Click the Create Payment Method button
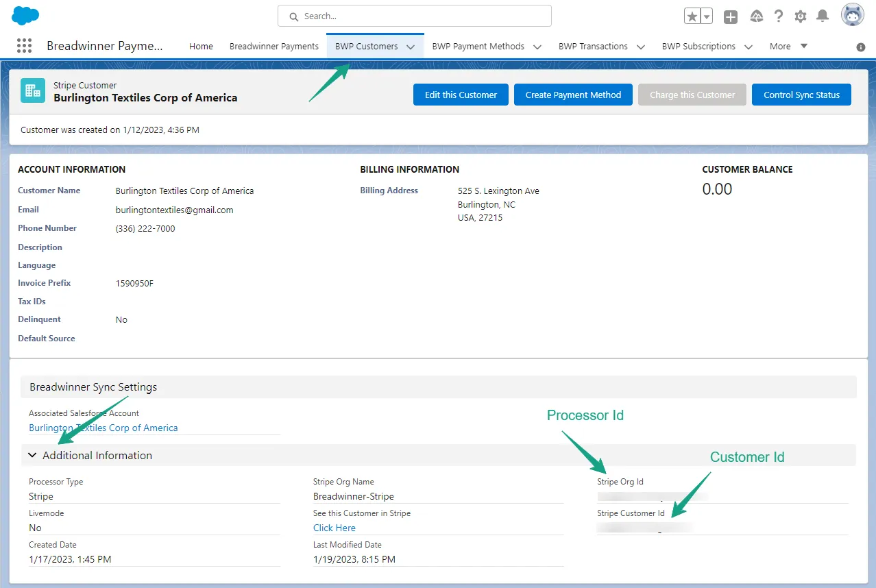Screen dimensions: 876x588 [x=573, y=95]
